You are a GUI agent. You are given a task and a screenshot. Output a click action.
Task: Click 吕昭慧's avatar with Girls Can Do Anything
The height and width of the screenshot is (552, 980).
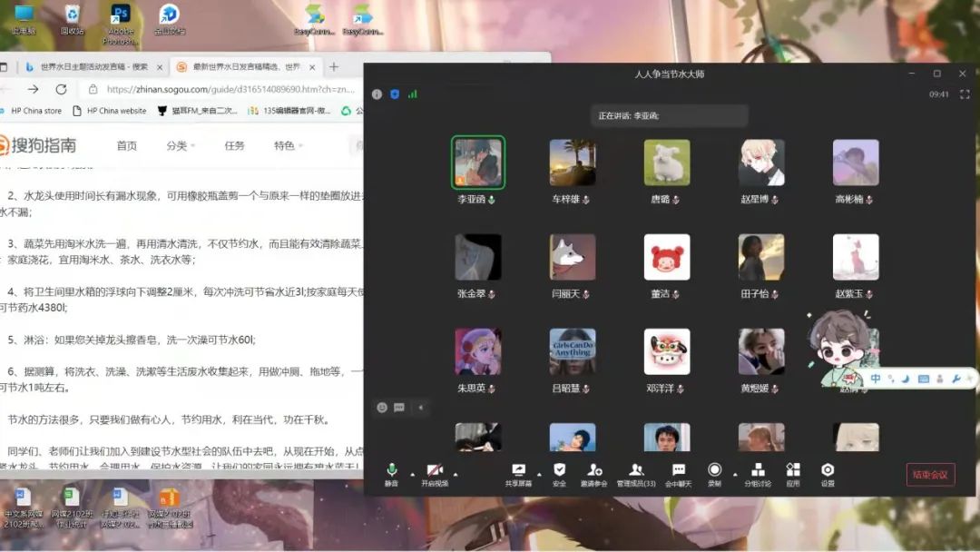tap(573, 351)
